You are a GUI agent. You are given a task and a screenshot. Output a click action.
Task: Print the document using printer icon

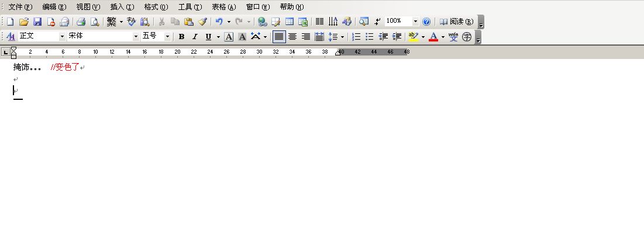click(81, 22)
